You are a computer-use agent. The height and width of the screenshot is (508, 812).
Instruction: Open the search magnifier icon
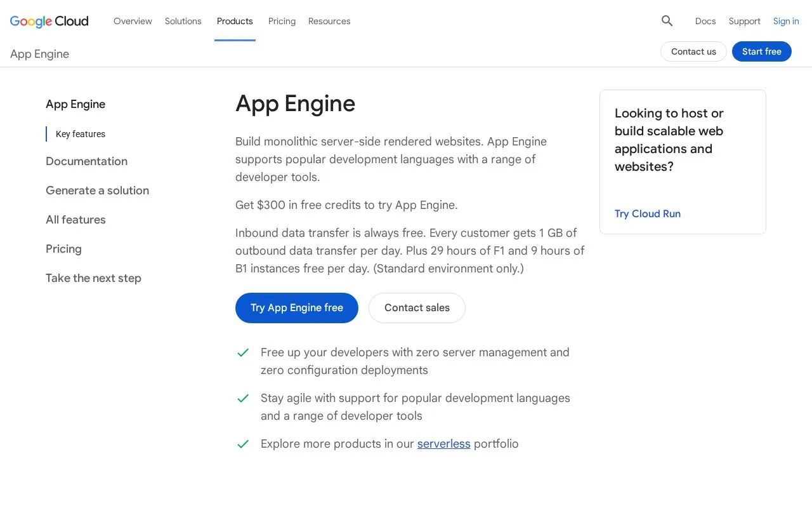(x=667, y=21)
